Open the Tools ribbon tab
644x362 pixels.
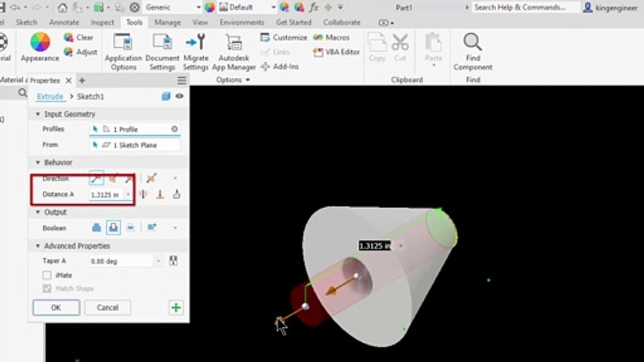click(x=134, y=22)
